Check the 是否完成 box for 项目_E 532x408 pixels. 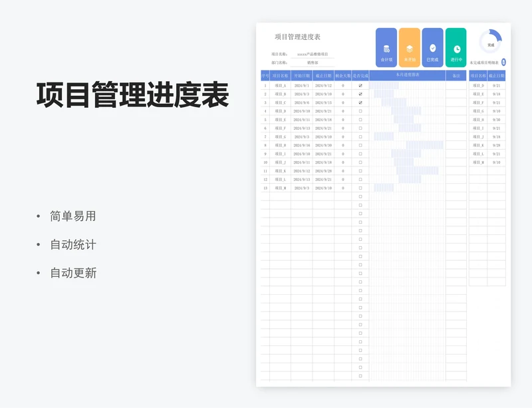[360, 120]
